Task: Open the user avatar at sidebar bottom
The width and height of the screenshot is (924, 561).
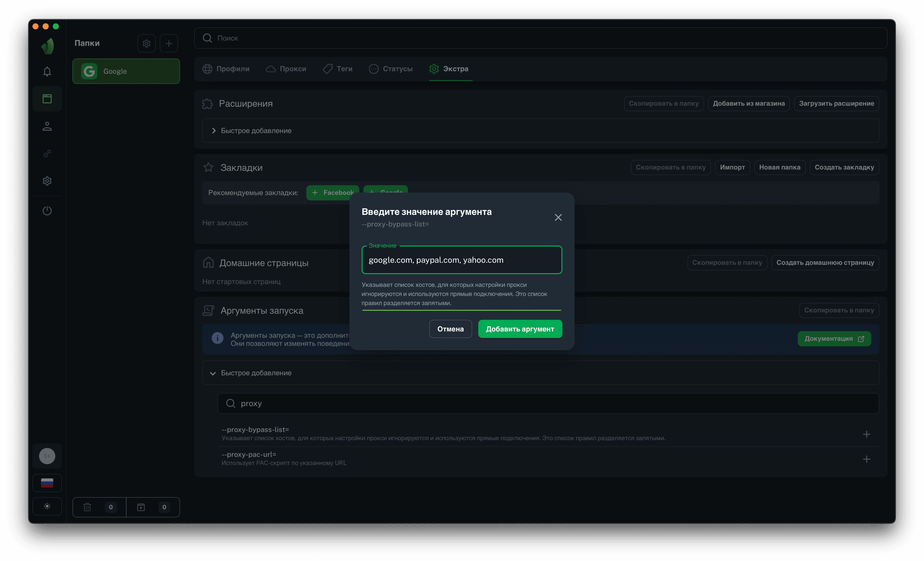Action: 47,456
